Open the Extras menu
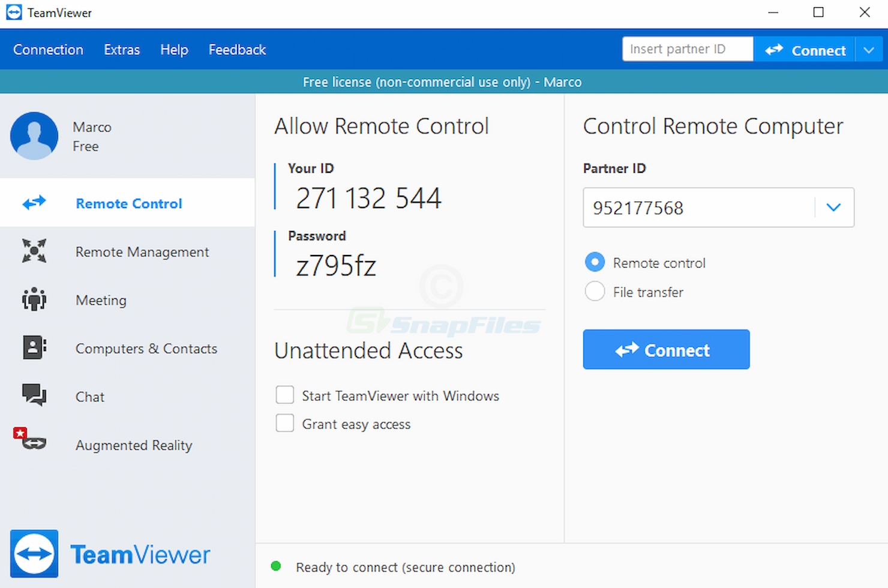The image size is (888, 588). [121, 49]
